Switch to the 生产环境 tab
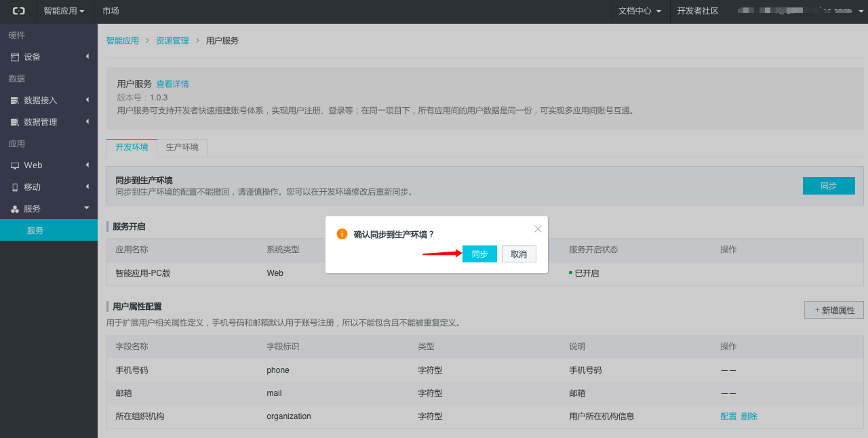The height and width of the screenshot is (438, 868). pyautogui.click(x=182, y=147)
